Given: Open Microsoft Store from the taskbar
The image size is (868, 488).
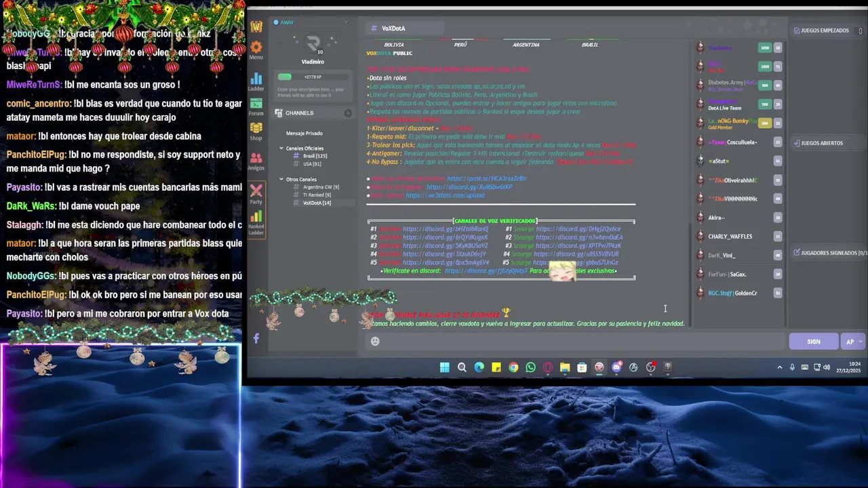Looking at the screenshot, I should [x=582, y=367].
